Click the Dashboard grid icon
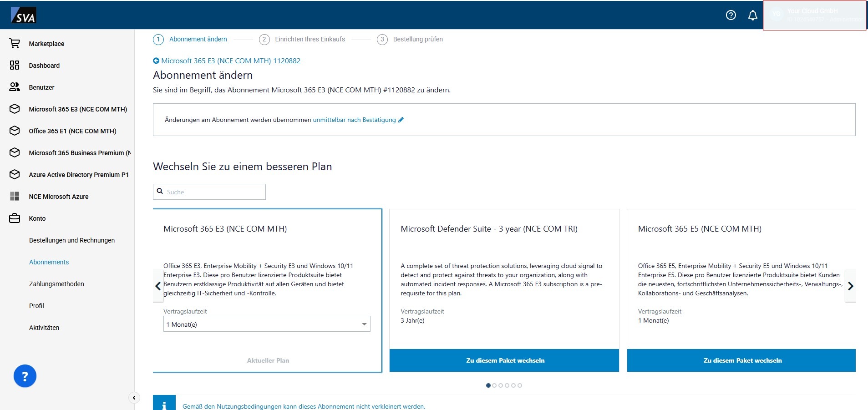This screenshot has width=868, height=410. (15, 65)
